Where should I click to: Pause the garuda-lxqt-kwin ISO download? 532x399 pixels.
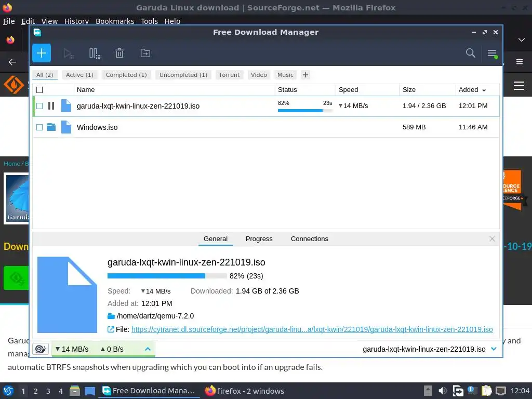[51, 106]
